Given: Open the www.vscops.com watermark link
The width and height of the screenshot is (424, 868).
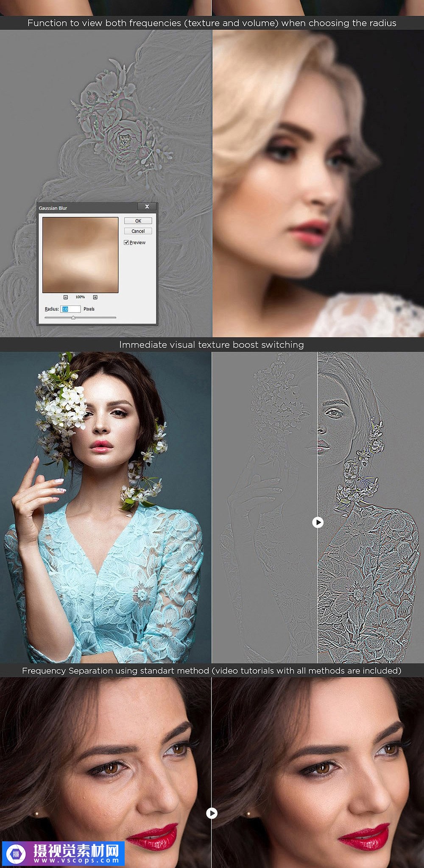Looking at the screenshot, I should pyautogui.click(x=76, y=860).
